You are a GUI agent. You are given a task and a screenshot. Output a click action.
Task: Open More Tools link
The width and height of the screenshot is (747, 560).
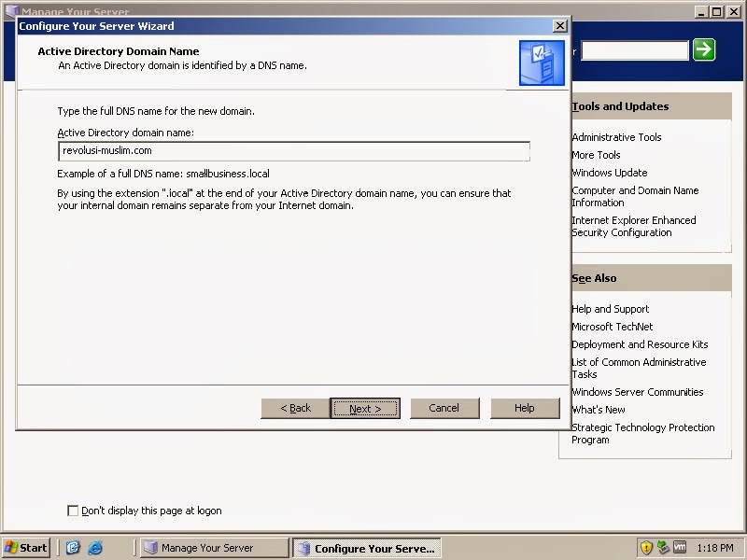596,155
